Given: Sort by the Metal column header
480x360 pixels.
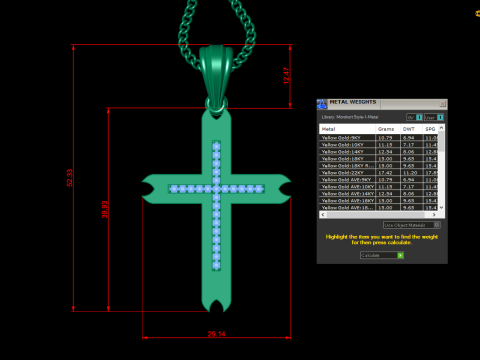Looking at the screenshot, I should point(347,129).
